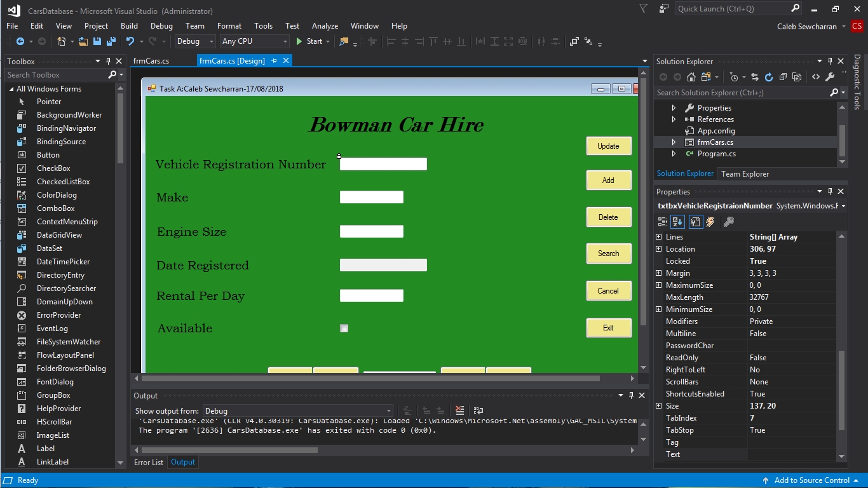Click the New Project toolbar icon
This screenshot has width=868, height=488.
[62, 41]
